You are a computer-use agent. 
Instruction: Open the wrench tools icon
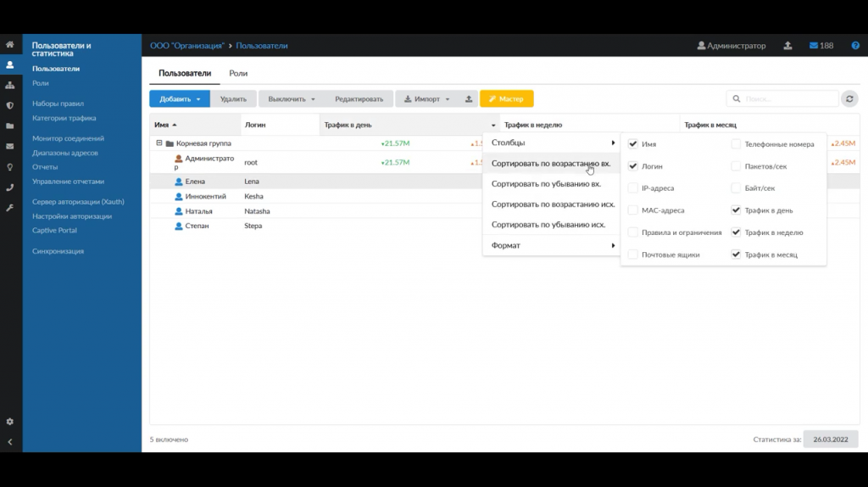point(10,208)
